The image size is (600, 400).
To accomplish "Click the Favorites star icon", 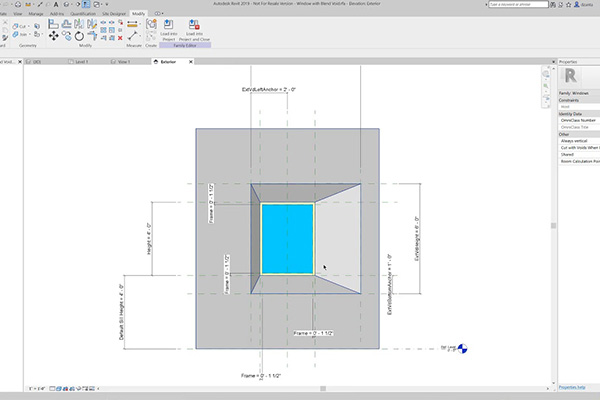I will [569, 5].
